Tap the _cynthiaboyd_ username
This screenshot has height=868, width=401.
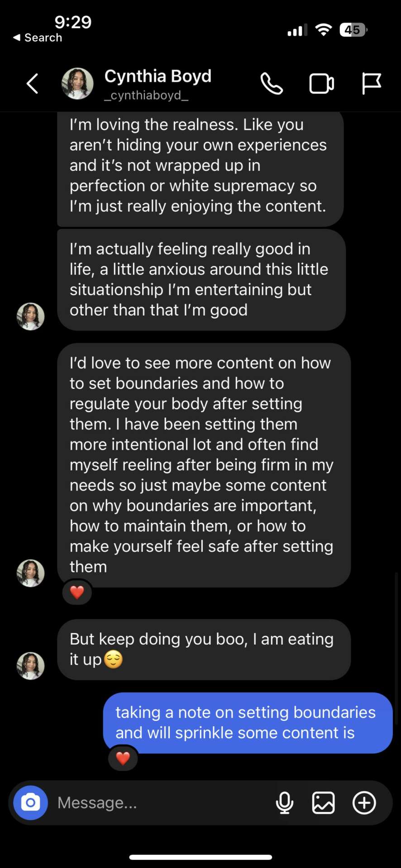[146, 95]
